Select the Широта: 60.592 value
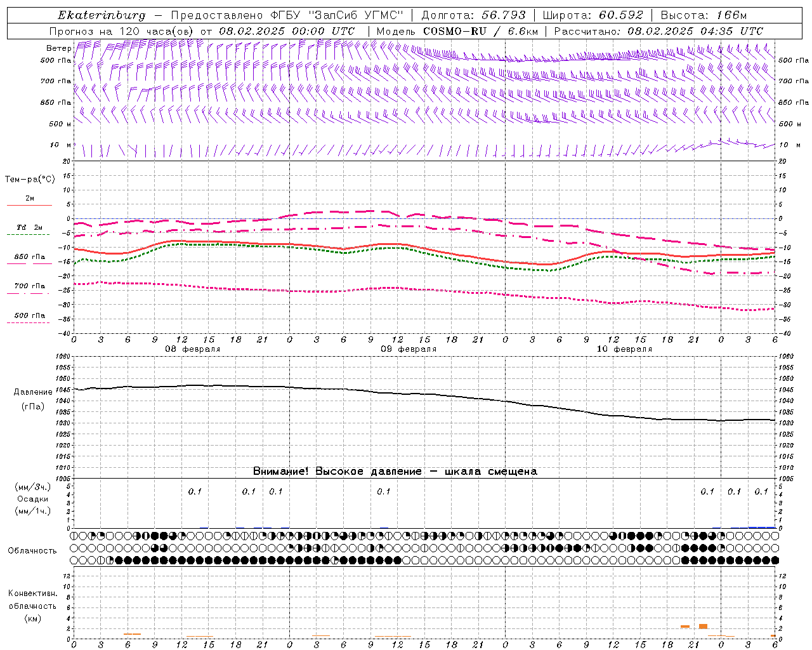This screenshot has height=650, width=812. 593,15
